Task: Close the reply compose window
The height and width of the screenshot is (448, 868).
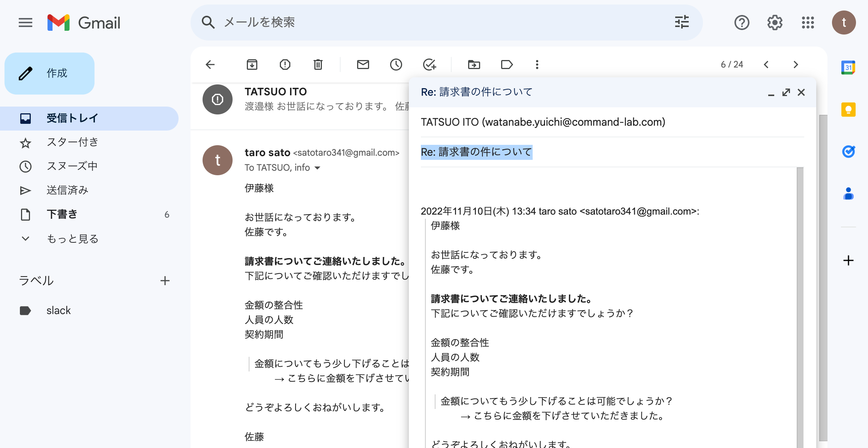Action: point(801,92)
